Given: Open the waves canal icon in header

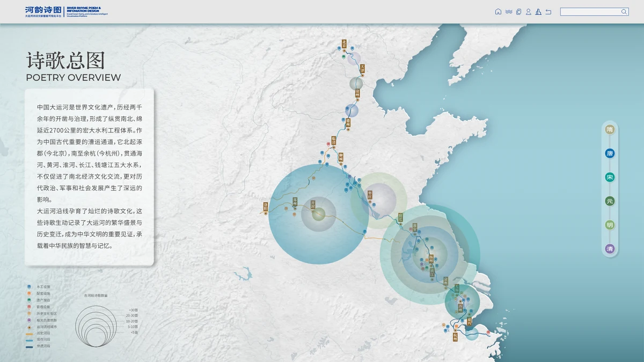Looking at the screenshot, I should pos(508,12).
